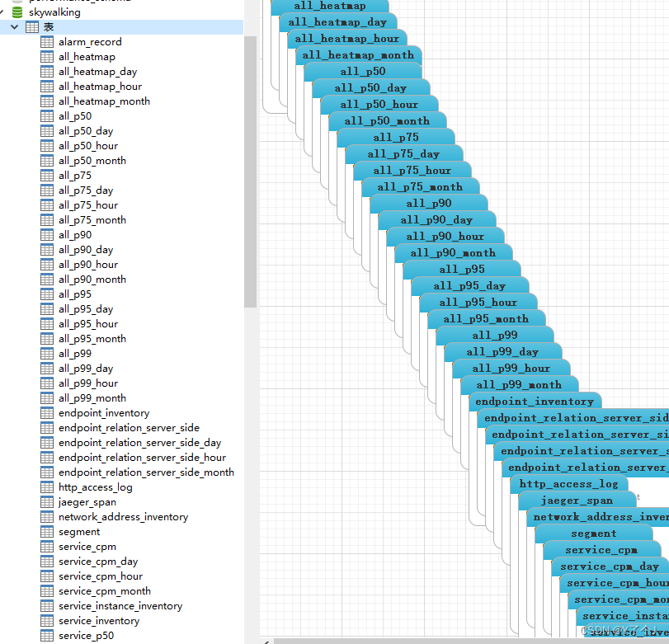Click table icon beside service_cpm_month
Viewport: 669px width, 644px height.
coord(47,591)
